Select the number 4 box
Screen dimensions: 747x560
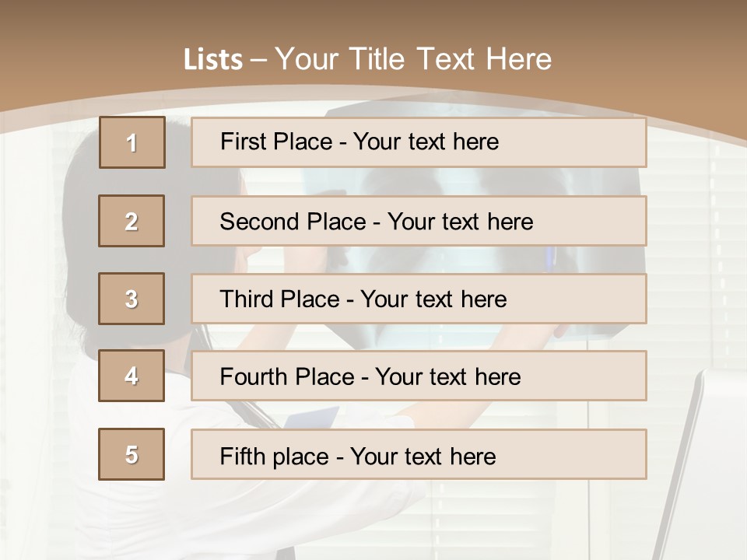(x=132, y=376)
